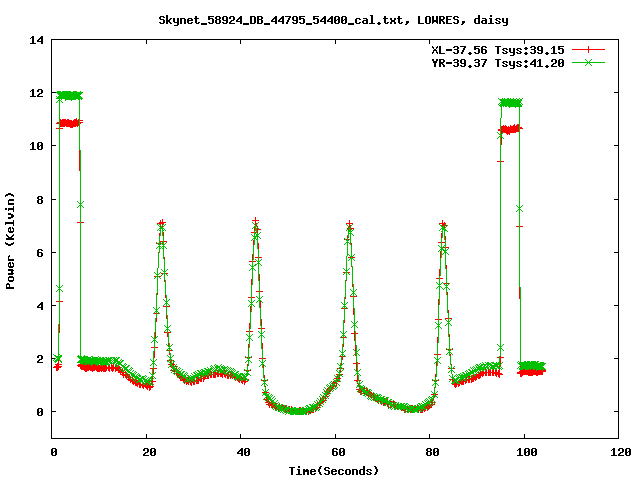The width and height of the screenshot is (640, 480).
Task: Click the red plateau near 97 seconds
Action: click(510, 129)
